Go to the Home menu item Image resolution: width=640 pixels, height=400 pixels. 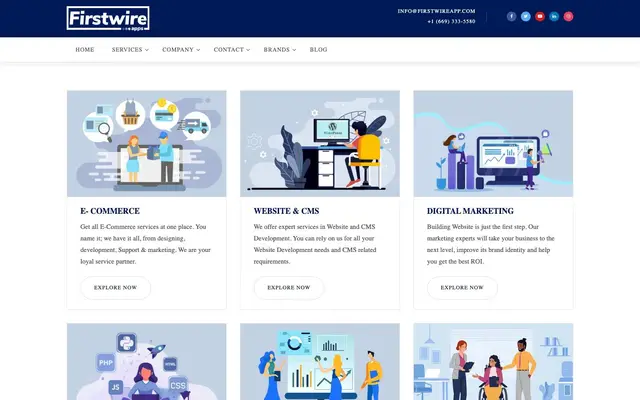pos(85,49)
